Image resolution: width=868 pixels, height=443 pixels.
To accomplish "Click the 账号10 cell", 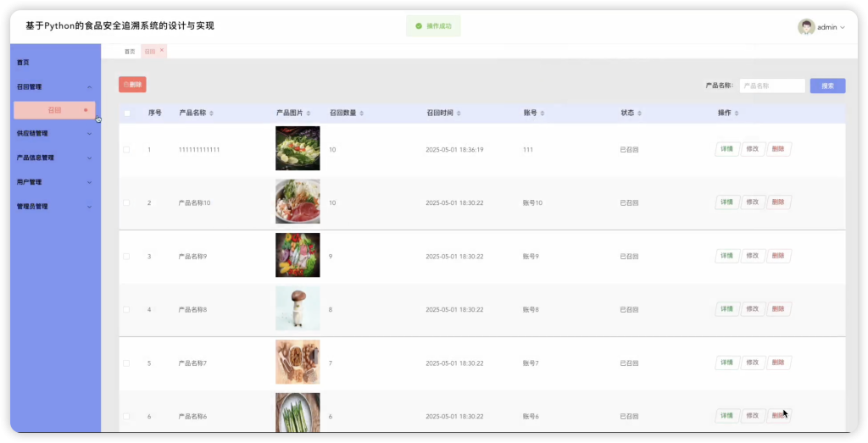I will point(532,203).
